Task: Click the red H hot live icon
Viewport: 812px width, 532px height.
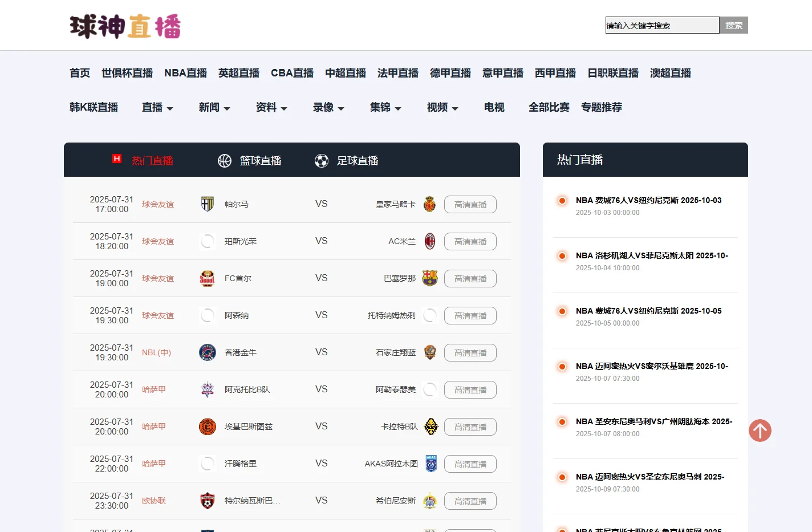Action: point(117,159)
